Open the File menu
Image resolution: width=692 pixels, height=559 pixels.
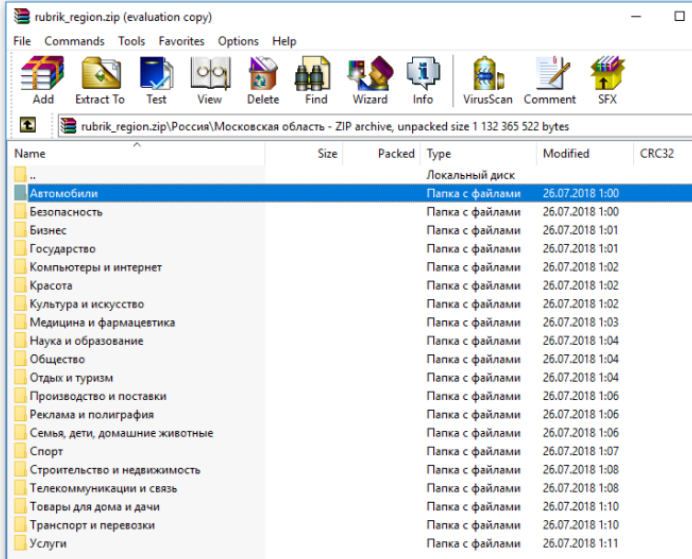[x=22, y=41]
